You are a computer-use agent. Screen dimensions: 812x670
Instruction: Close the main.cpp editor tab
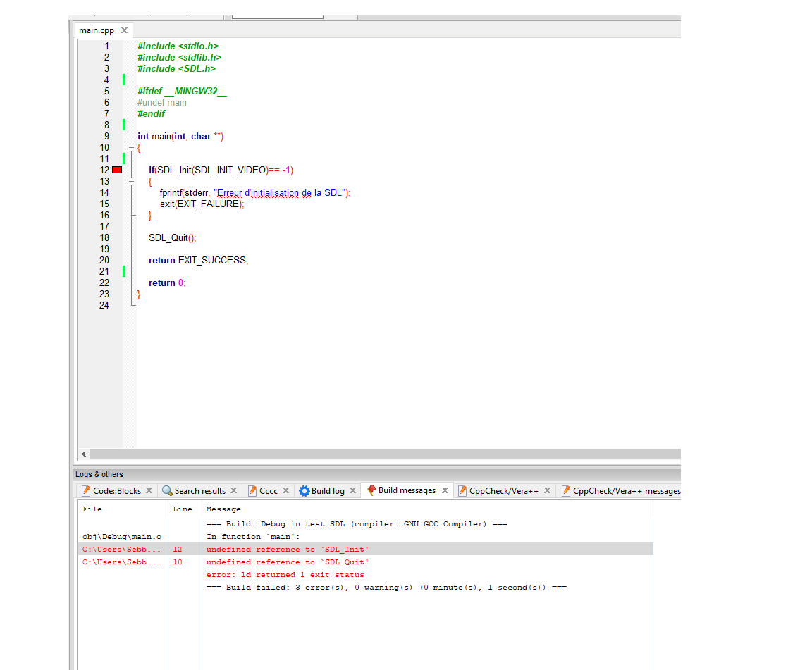tap(124, 30)
